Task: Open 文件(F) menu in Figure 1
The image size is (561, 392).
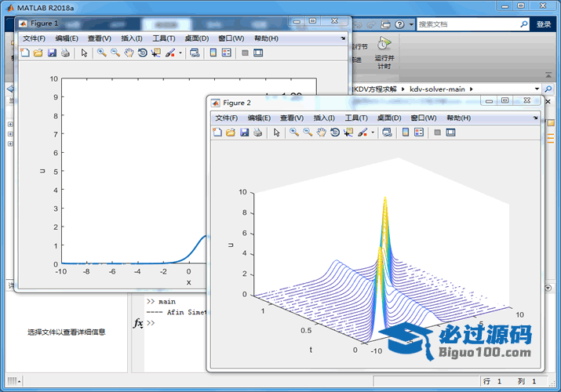Action: 34,38
